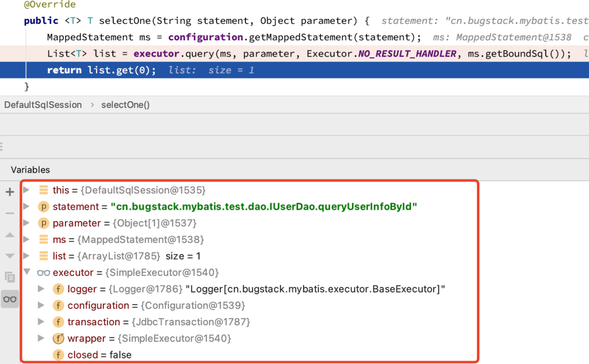Click the highlighted return list.get(0) line
Image resolution: width=589 pixels, height=364 pixels.
point(101,70)
